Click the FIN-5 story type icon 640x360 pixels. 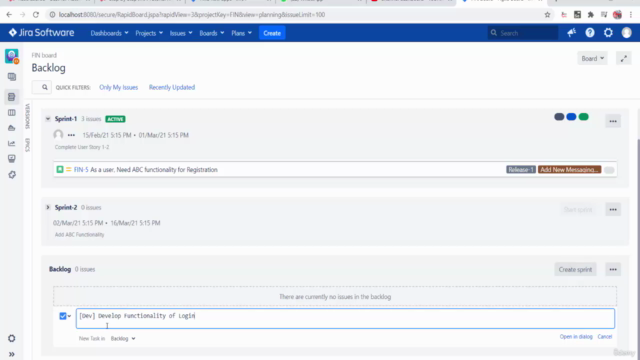coord(60,169)
